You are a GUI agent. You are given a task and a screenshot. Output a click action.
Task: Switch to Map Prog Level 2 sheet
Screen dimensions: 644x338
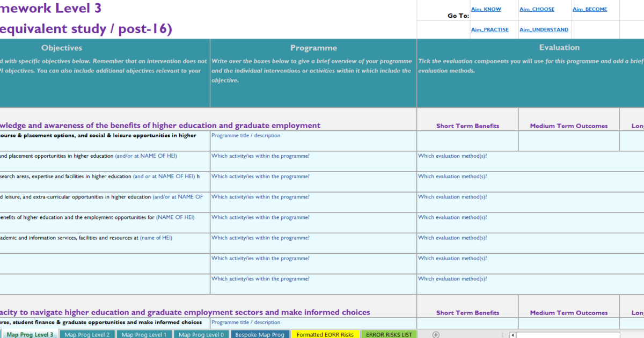tap(86, 335)
